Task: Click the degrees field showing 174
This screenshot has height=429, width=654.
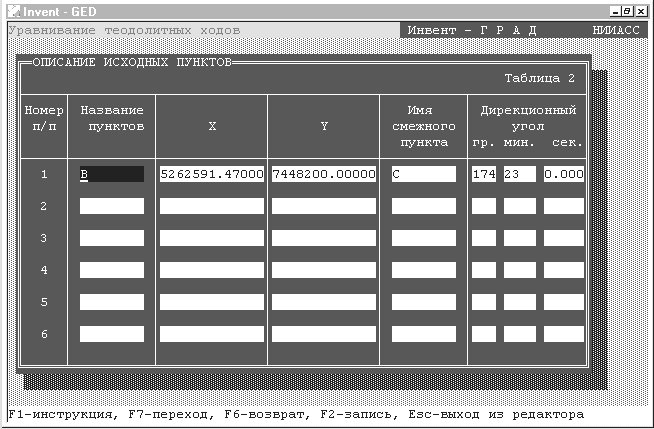Action: (484, 174)
